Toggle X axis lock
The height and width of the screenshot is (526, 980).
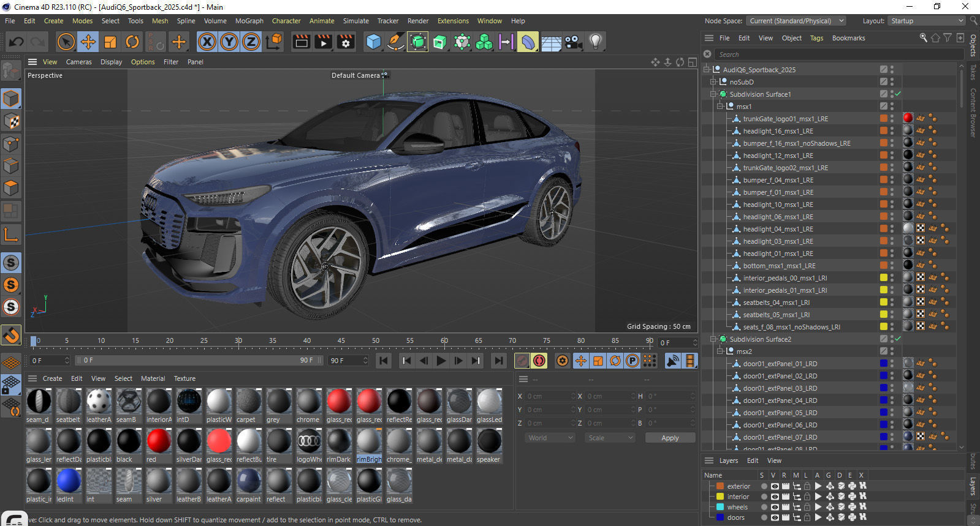pos(207,42)
